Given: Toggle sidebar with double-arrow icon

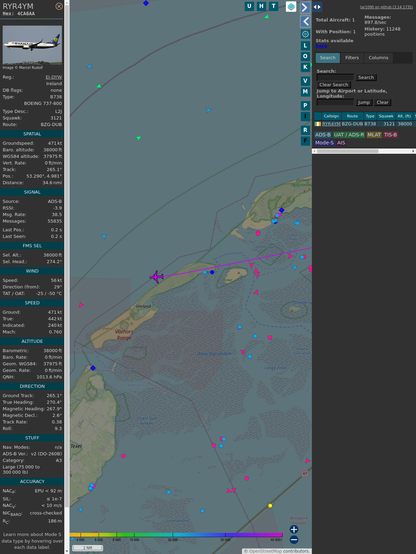Looking at the screenshot, I should pos(317,7).
